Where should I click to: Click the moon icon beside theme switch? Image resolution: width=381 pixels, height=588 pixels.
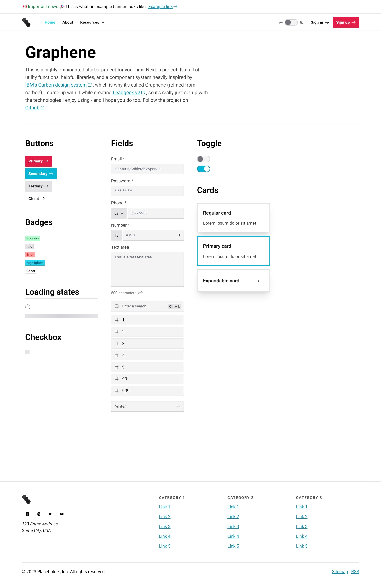pos(302,22)
